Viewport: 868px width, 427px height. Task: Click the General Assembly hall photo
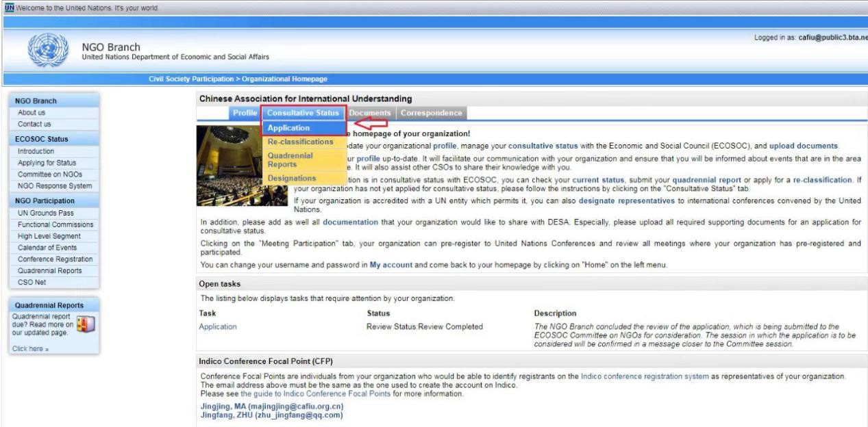coord(230,166)
